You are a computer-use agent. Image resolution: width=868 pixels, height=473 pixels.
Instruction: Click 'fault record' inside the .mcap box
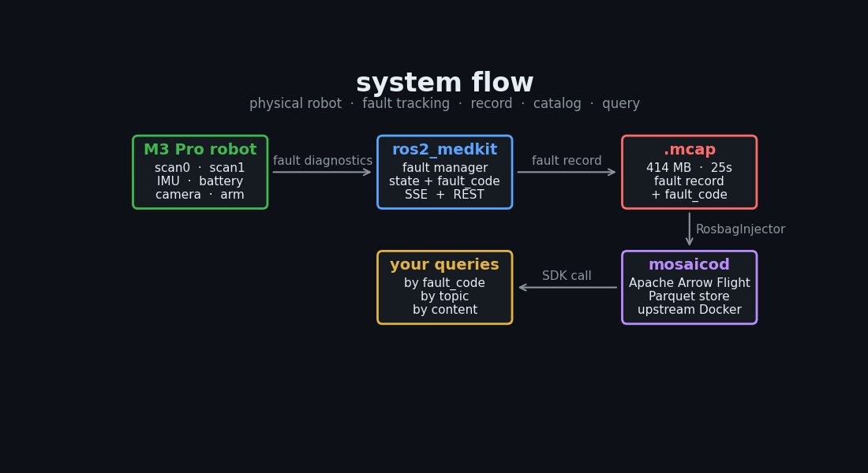click(x=689, y=181)
